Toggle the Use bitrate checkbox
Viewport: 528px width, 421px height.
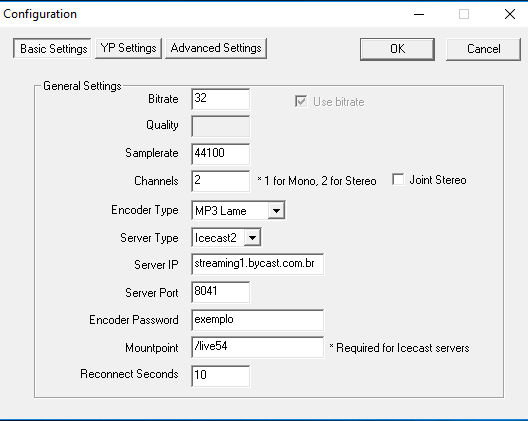pyautogui.click(x=301, y=101)
